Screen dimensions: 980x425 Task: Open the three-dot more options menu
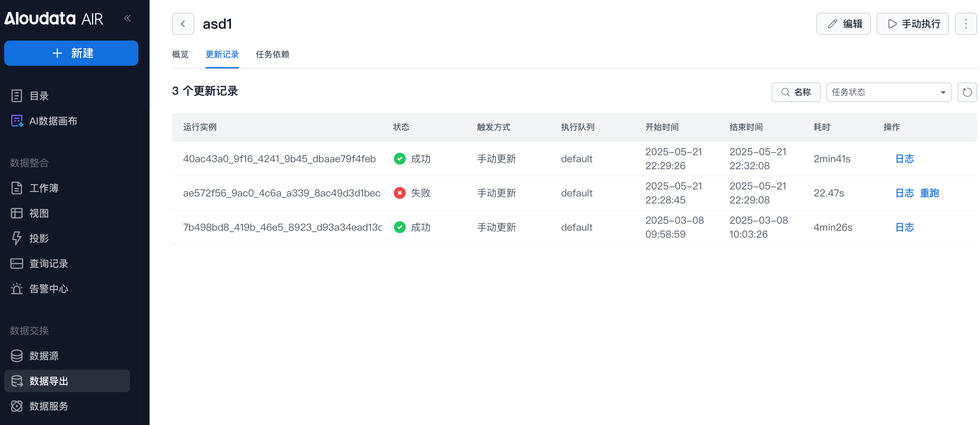pyautogui.click(x=965, y=24)
